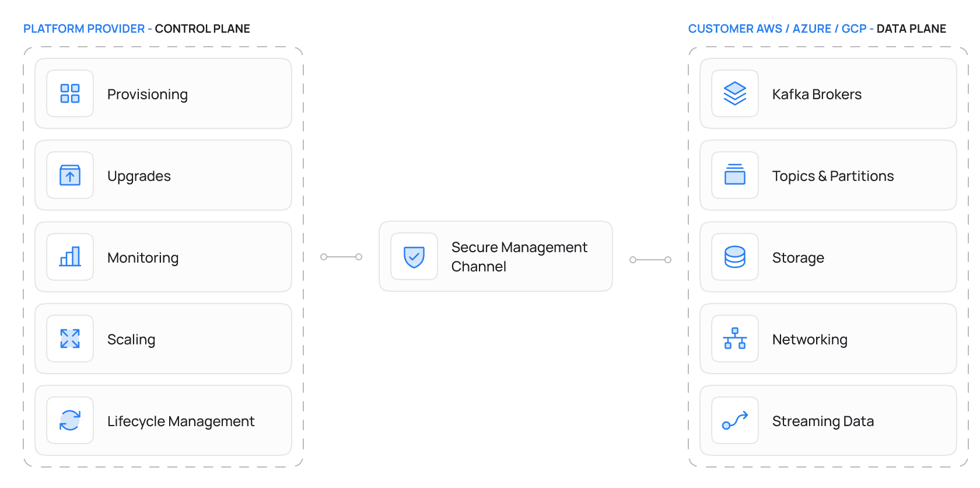Viewport: 980px width, 488px height.
Task: Click the Platform Provider - Control Plane heading
Action: pos(136,29)
